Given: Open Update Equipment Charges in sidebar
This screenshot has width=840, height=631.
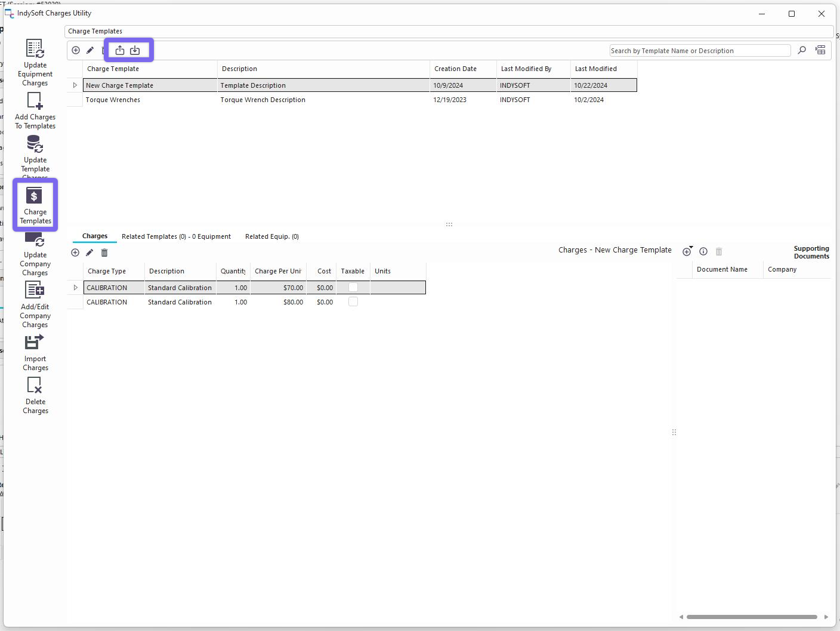Looking at the screenshot, I should [35, 63].
